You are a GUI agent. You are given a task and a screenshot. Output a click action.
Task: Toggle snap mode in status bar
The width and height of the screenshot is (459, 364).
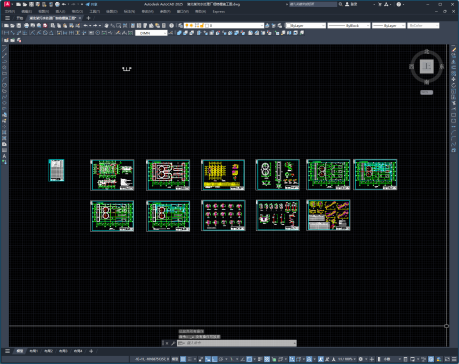(190, 360)
